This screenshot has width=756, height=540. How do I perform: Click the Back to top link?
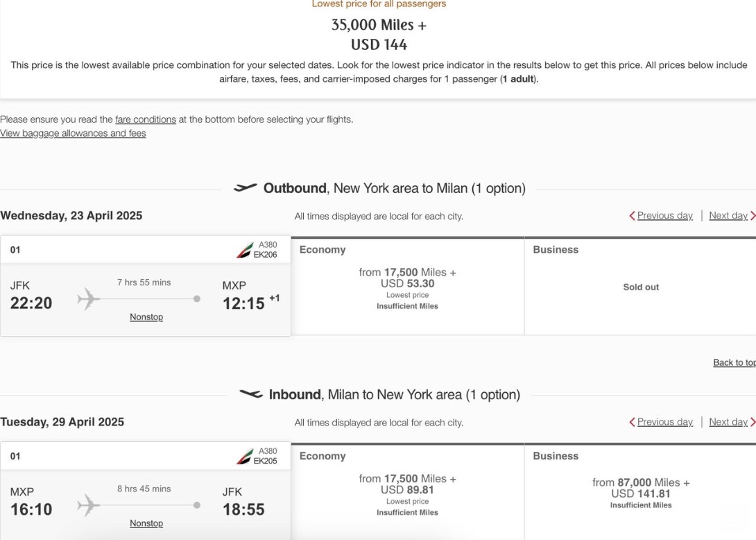[734, 362]
